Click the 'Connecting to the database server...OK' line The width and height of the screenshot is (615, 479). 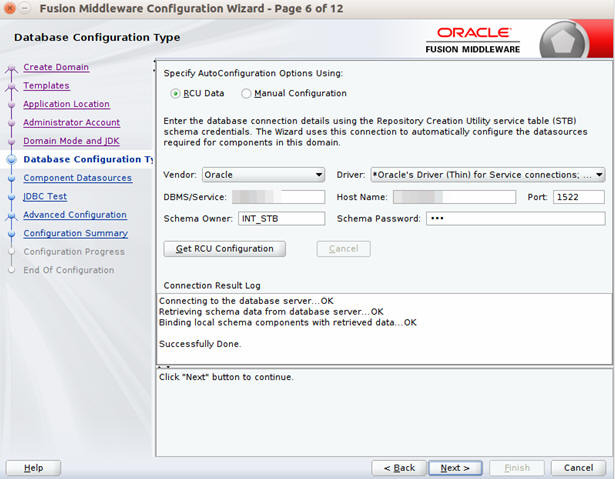246,301
